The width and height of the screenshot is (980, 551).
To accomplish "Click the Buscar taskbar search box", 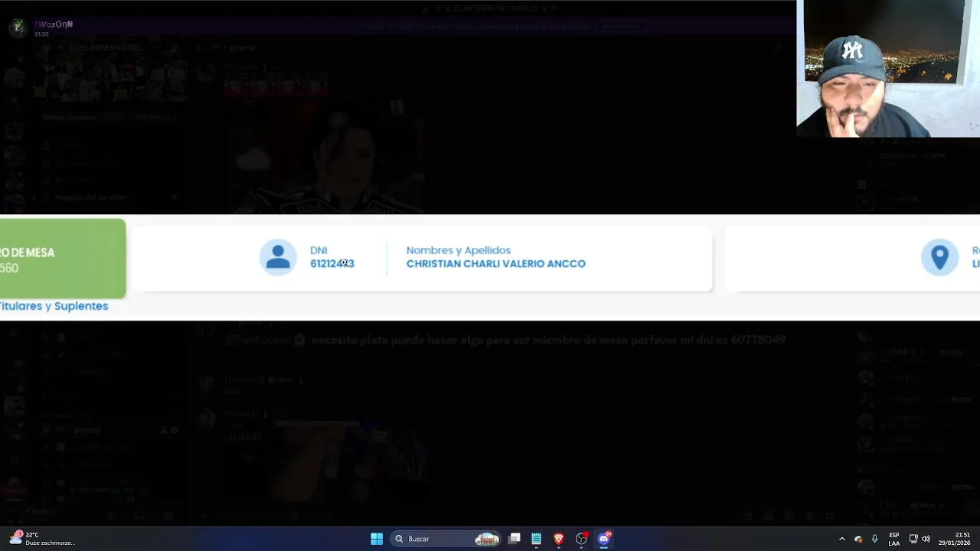I will click(447, 539).
